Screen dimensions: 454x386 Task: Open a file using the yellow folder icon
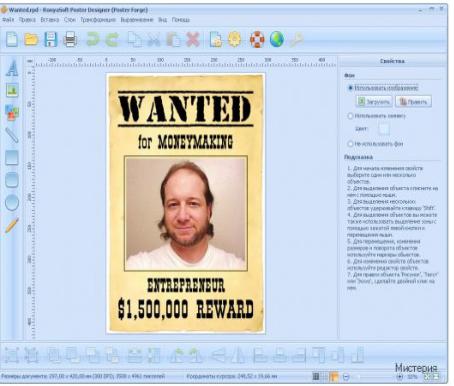pos(31,39)
